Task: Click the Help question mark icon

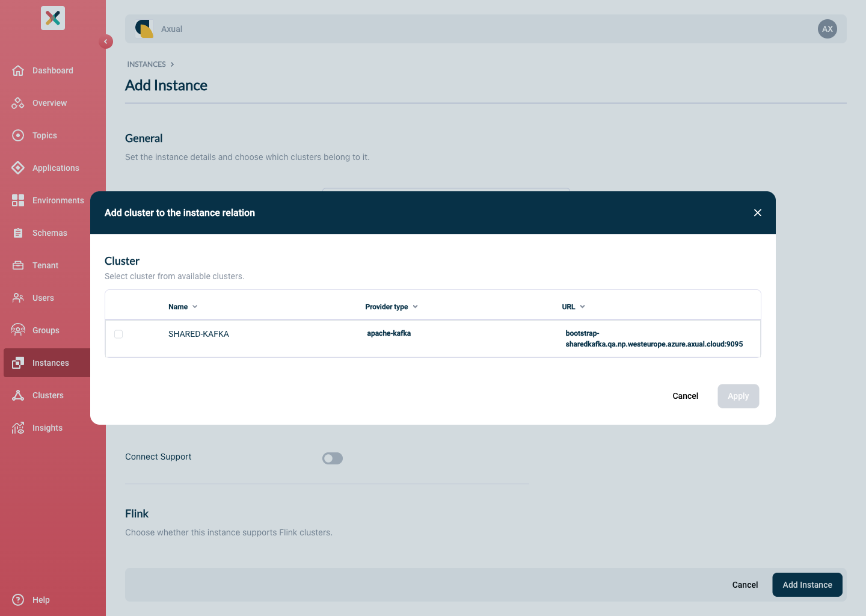Action: point(18,600)
